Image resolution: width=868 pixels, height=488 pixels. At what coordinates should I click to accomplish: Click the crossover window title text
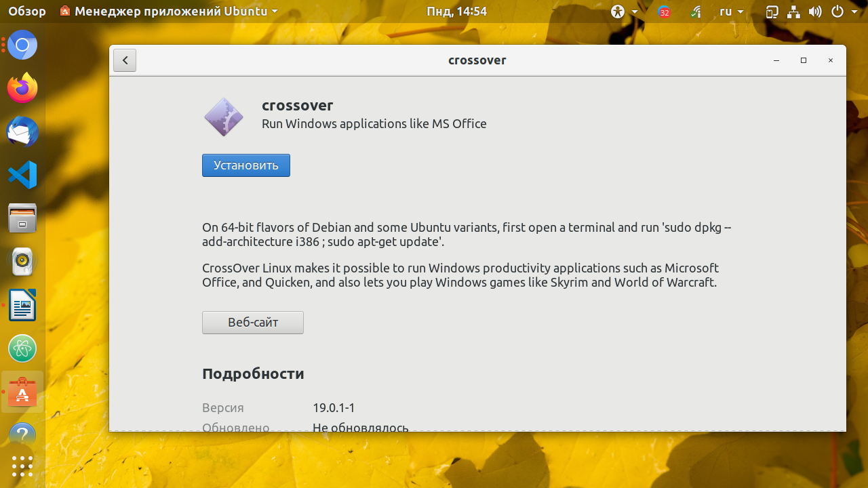477,60
